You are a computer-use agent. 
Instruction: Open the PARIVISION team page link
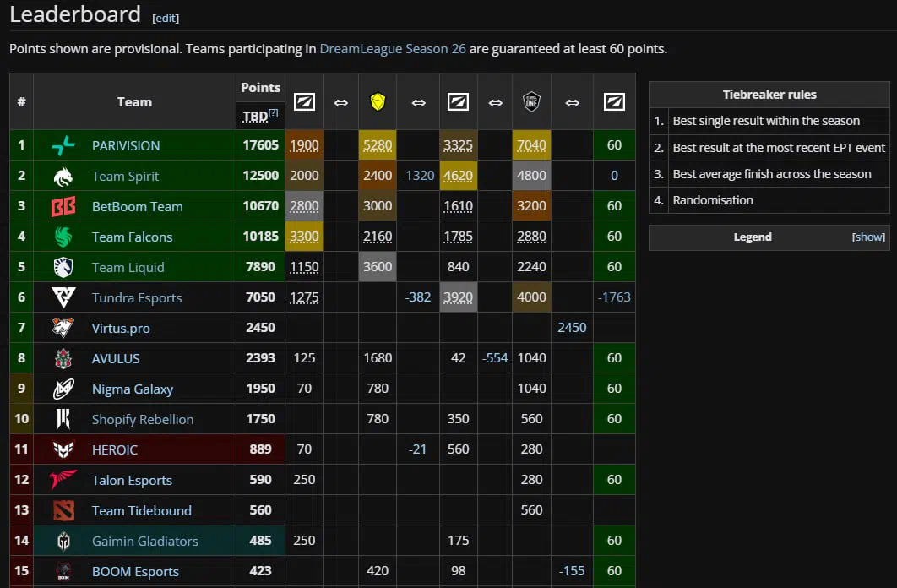(126, 146)
